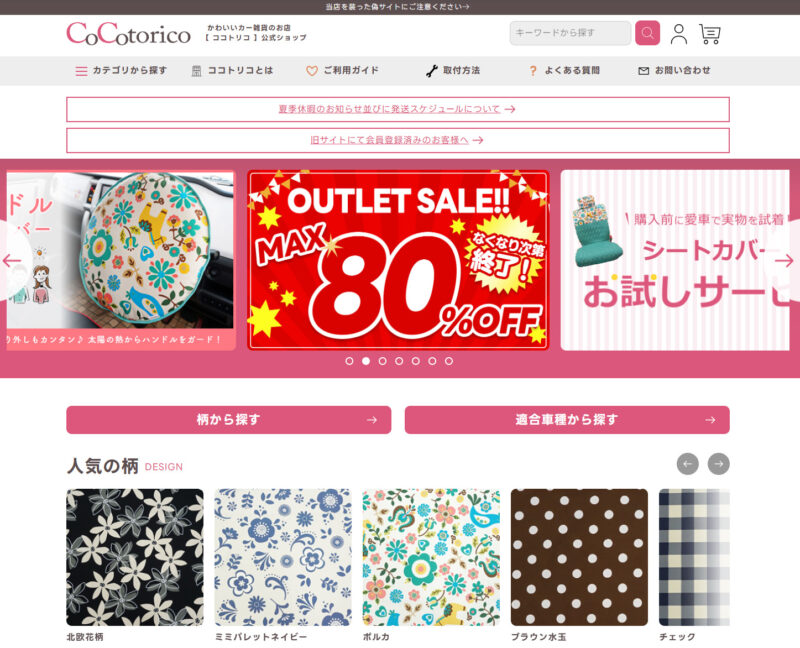This screenshot has width=800, height=648.
Task: Open 柄から探す button
Action: pos(229,420)
